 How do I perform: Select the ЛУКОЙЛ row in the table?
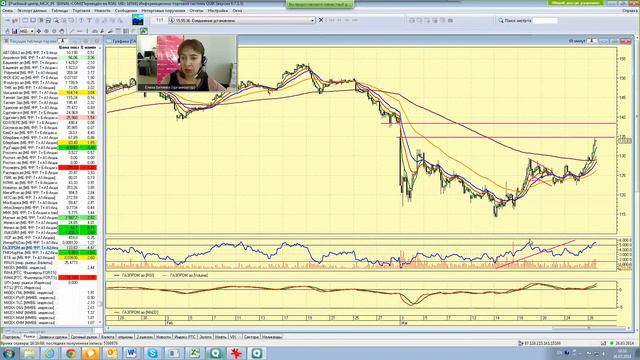click(49, 233)
